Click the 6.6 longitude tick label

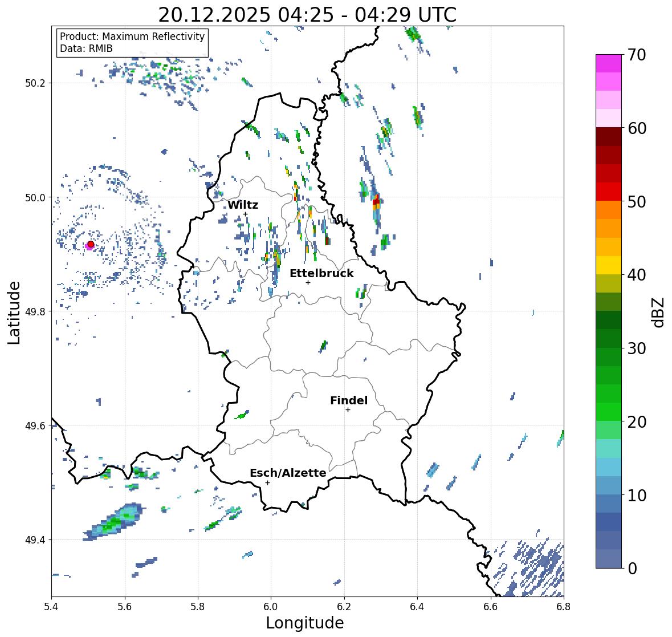coord(491,607)
